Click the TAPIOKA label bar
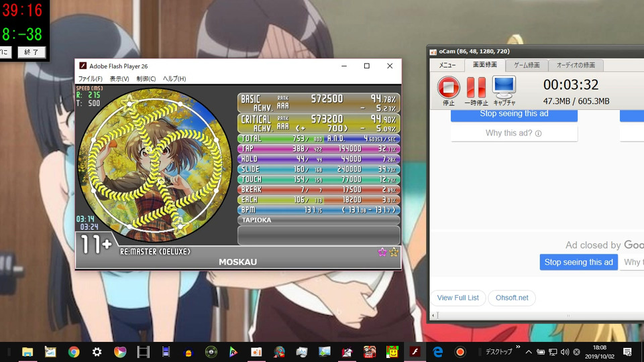The image size is (644, 362). click(x=319, y=220)
